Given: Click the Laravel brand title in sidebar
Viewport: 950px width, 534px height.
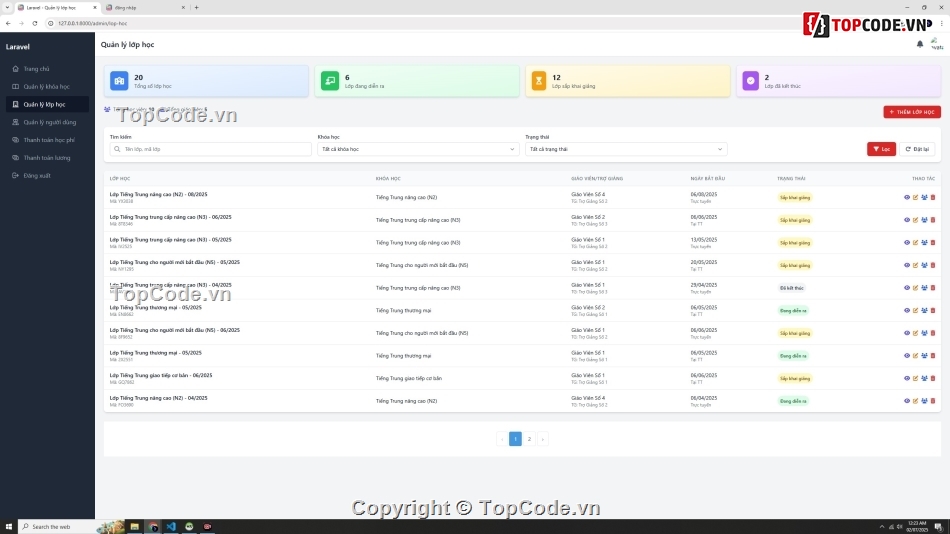Looking at the screenshot, I should 18,47.
